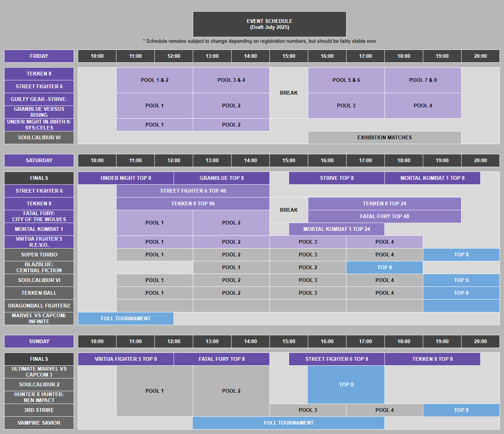Click the schedule disclaimer text above FRIDAY

coord(259,41)
